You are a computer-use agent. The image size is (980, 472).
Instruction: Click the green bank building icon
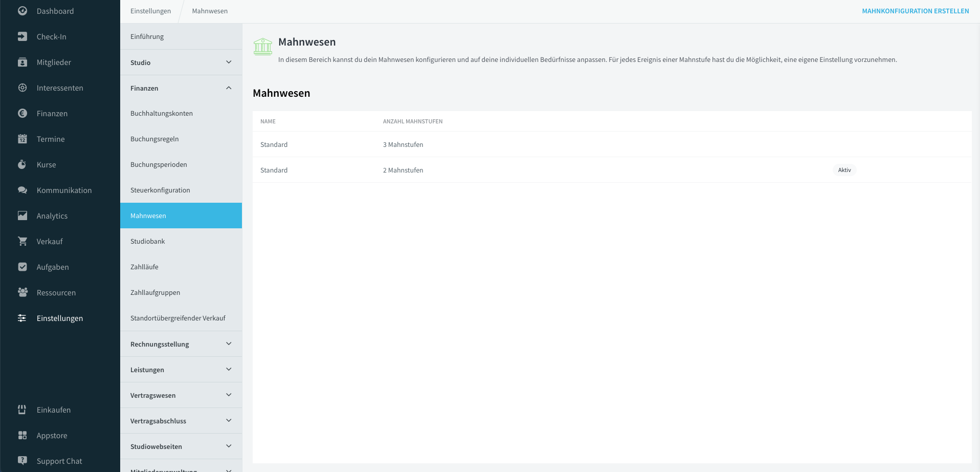263,47
